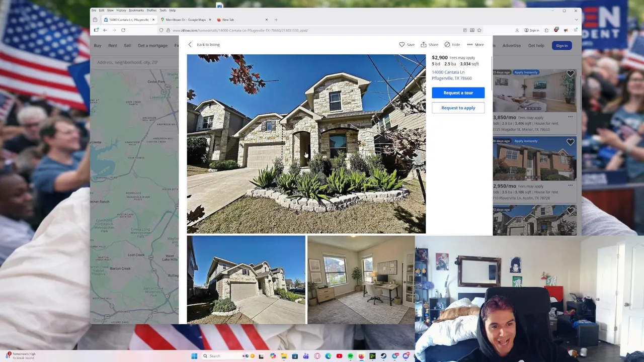
Task: Close the Merrilltown Dr Google Maps tab
Action: pyautogui.click(x=210, y=20)
